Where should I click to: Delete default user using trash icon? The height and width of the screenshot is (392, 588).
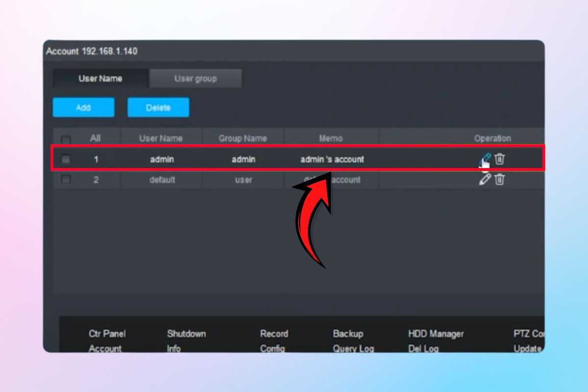[x=499, y=179]
